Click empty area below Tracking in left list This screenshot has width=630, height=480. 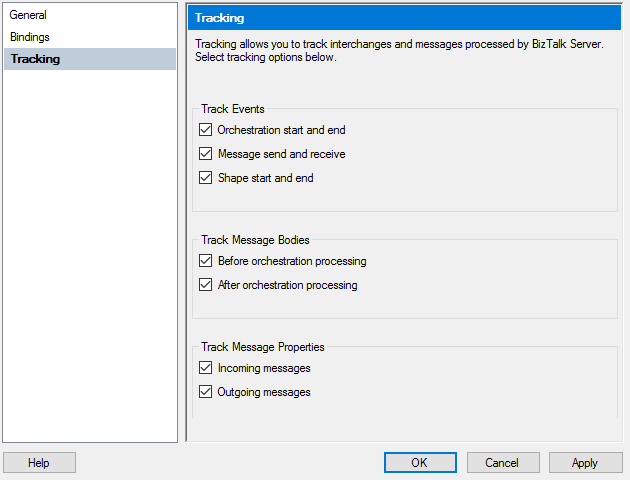90,250
